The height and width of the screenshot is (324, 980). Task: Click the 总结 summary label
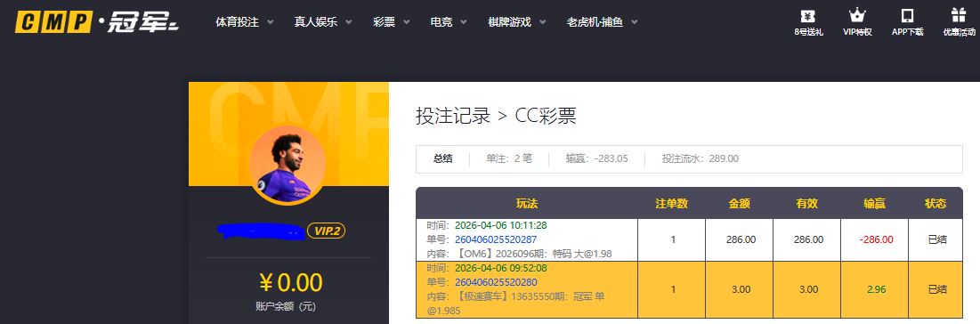(x=443, y=158)
